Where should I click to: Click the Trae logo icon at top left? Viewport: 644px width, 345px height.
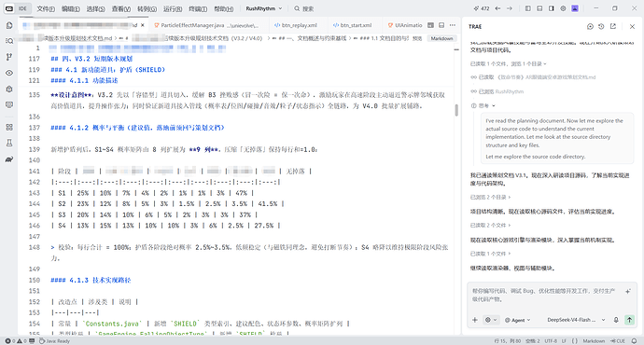pyautogui.click(x=9, y=8)
